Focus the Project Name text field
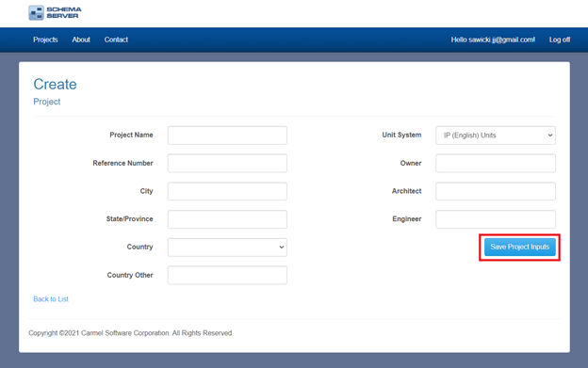The image size is (588, 368). (227, 136)
